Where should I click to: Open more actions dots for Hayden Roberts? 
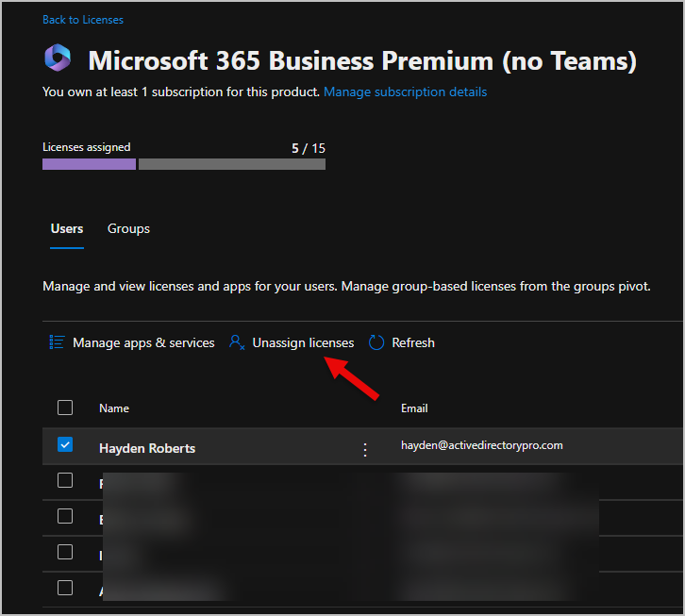[x=365, y=450]
